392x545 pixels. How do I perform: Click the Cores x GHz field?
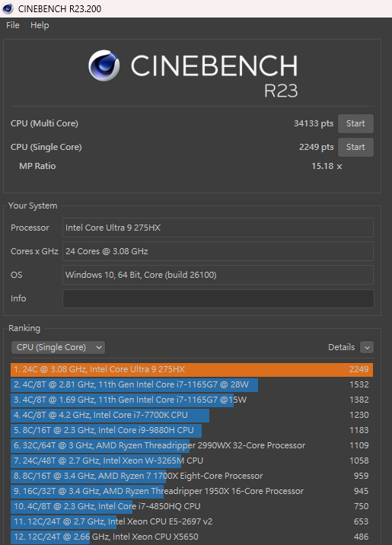click(218, 251)
